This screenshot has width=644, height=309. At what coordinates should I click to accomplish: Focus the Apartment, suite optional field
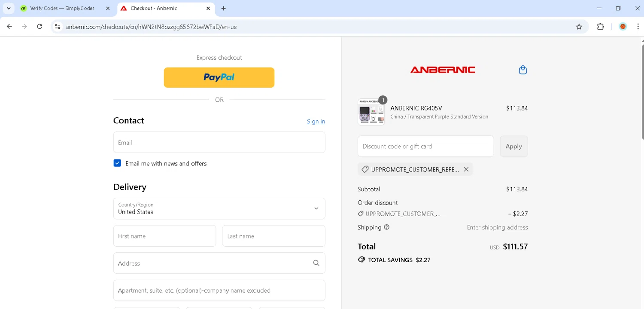(x=219, y=291)
